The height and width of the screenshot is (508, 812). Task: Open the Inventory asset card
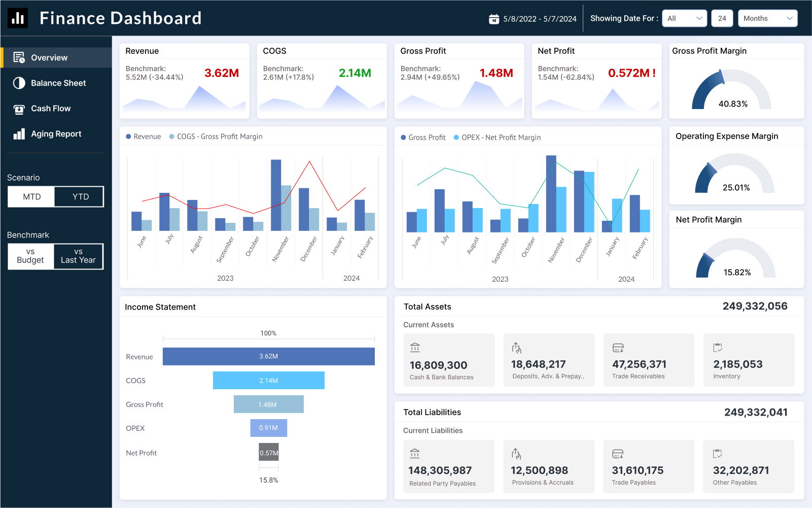748,360
